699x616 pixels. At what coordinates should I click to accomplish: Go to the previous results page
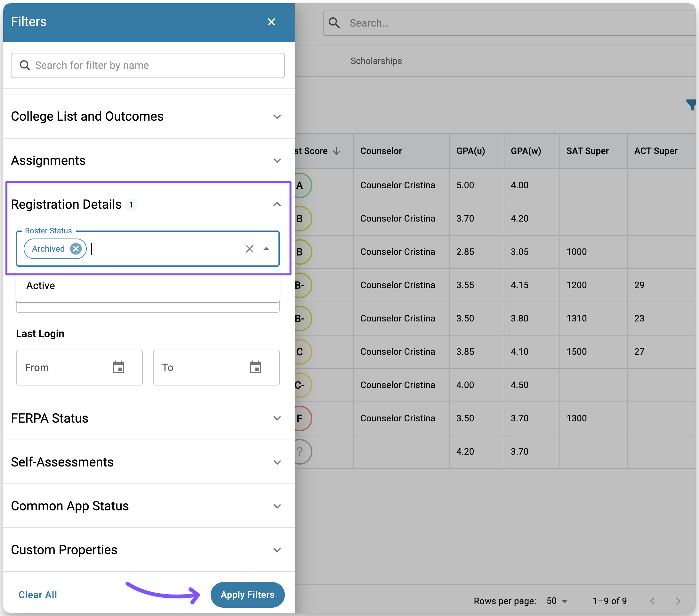click(653, 601)
